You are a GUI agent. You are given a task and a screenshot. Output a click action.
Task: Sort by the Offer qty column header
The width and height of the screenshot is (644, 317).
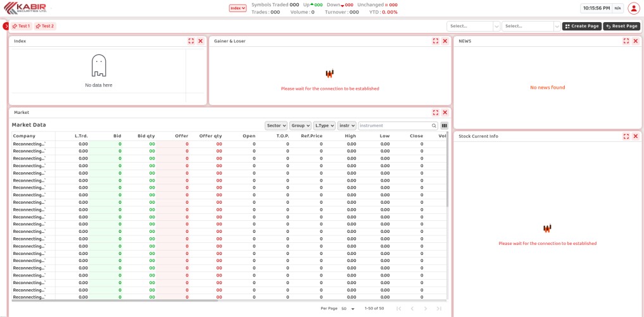[x=211, y=136]
